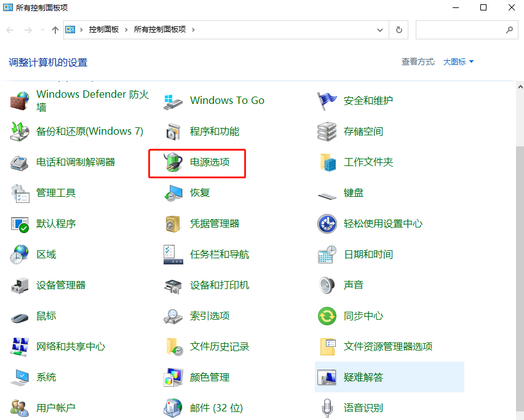Launch 设备管理器 (Device Manager)
This screenshot has width=524, height=420.
62,285
